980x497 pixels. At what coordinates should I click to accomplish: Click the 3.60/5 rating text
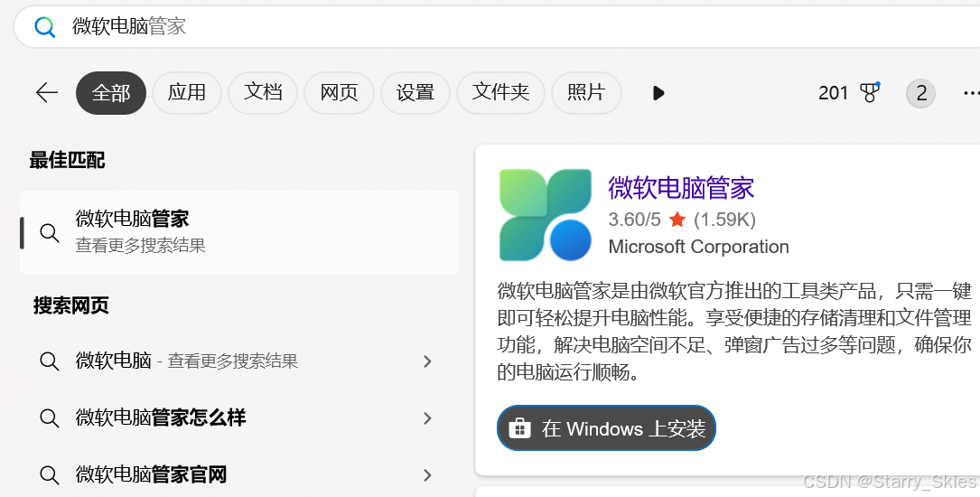634,220
